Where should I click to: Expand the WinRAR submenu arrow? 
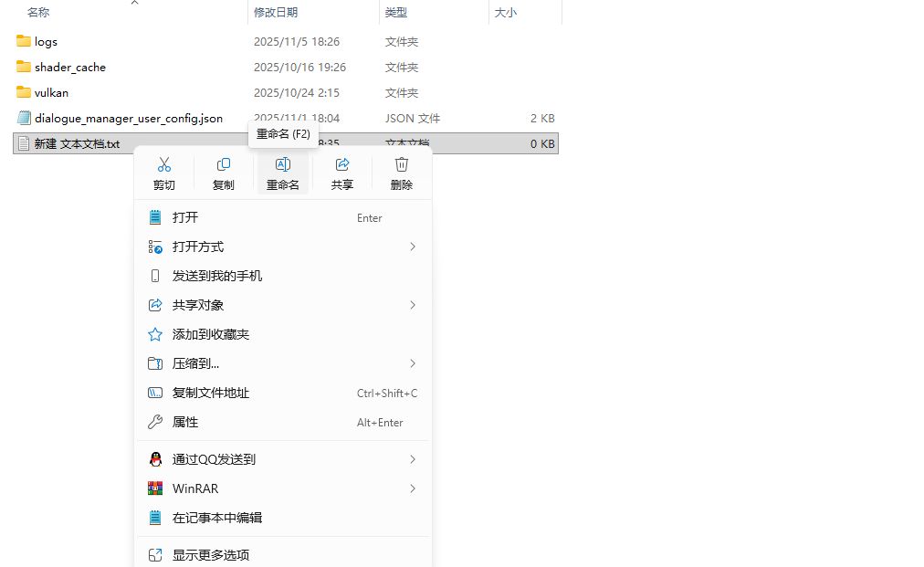click(413, 488)
